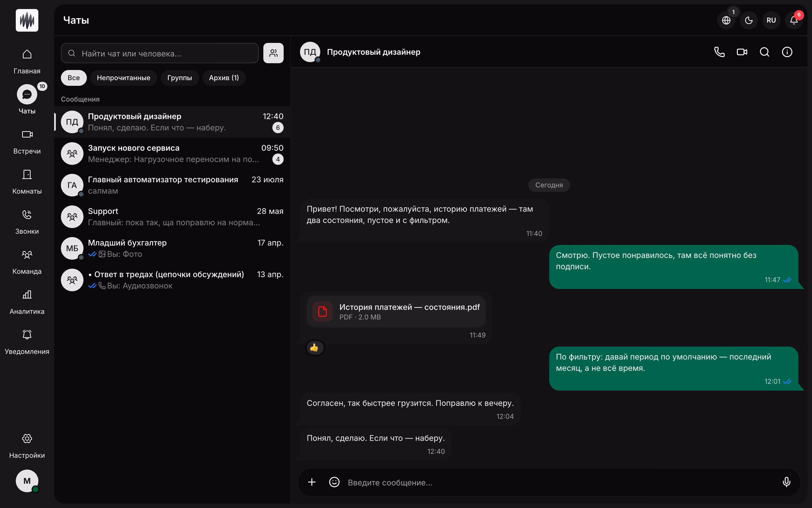The image size is (812, 508).
Task: Focus the Найти чат или человека search field
Action: [x=160, y=53]
